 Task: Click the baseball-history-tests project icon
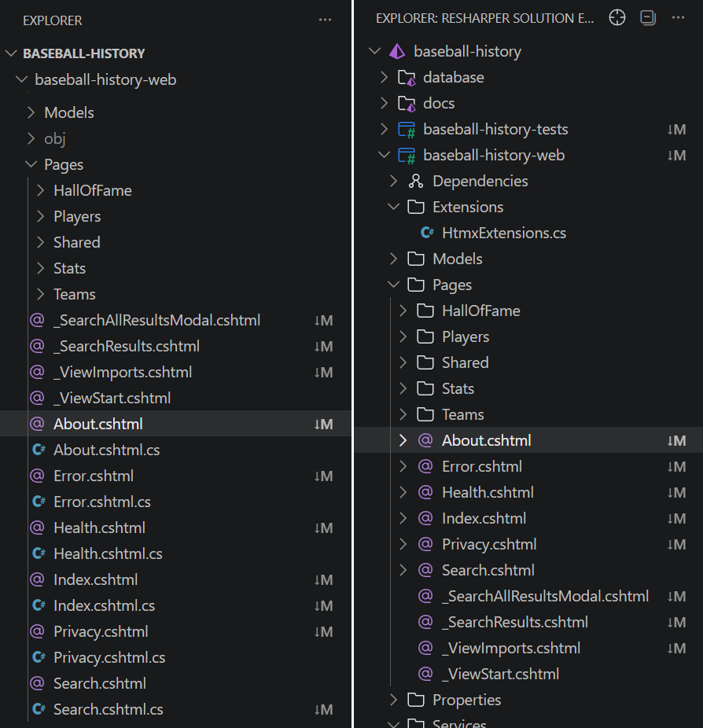pyautogui.click(x=407, y=130)
